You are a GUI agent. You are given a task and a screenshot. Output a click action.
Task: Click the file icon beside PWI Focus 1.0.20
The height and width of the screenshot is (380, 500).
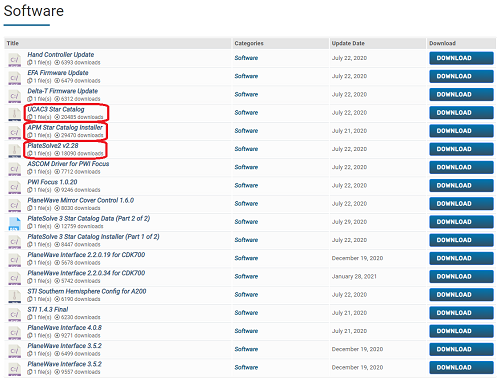click(15, 187)
